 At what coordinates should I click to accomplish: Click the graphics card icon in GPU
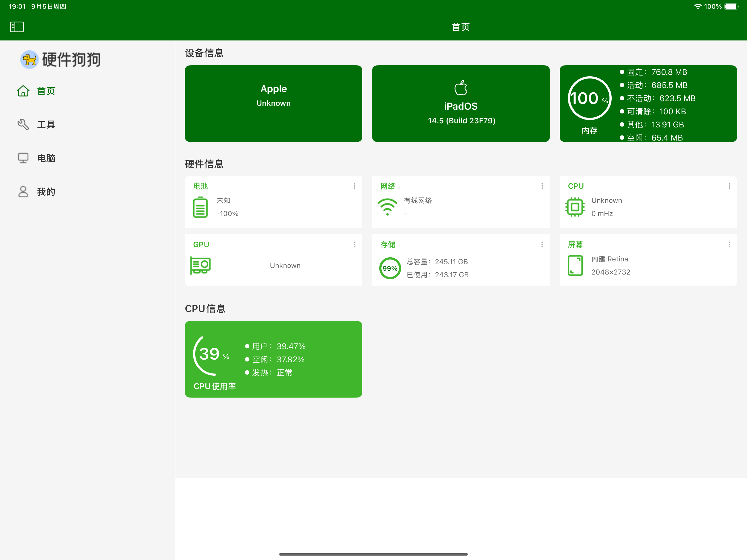click(x=200, y=266)
